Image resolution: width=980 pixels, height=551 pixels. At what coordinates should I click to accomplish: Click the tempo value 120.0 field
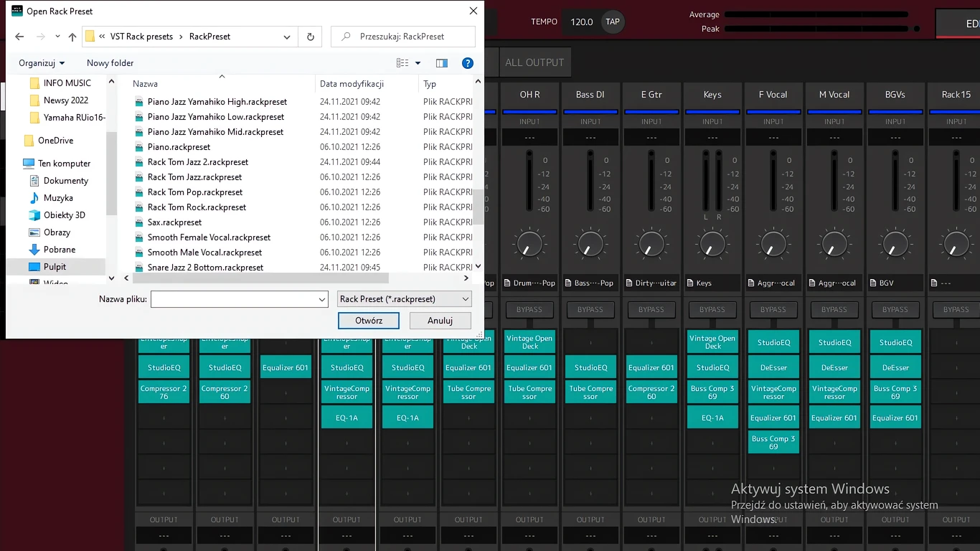point(582,22)
